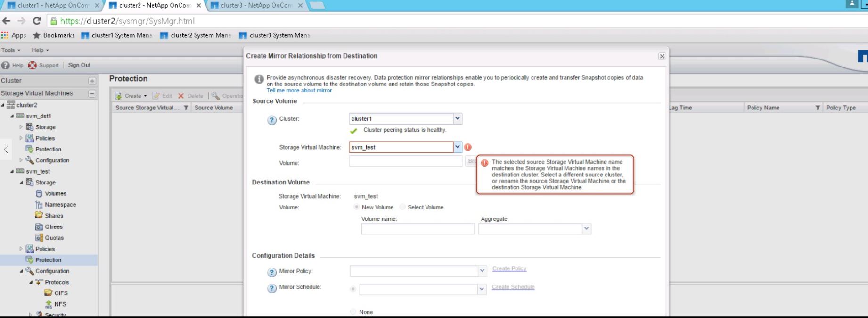
Task: Click the Edit toolbar button
Action: pyautogui.click(x=162, y=96)
